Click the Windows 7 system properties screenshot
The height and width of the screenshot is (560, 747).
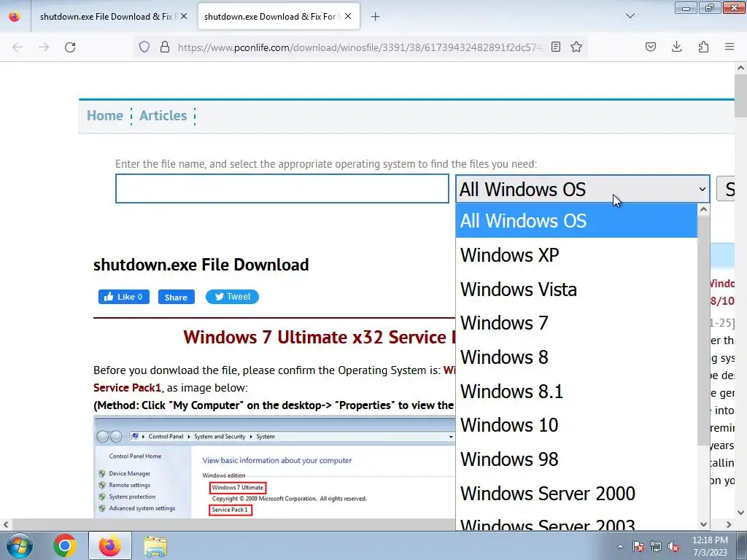(274, 467)
